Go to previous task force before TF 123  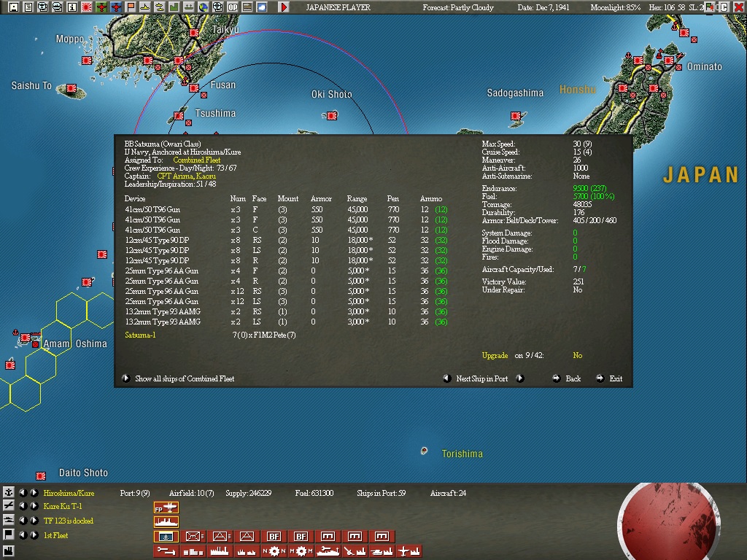tap(23, 520)
